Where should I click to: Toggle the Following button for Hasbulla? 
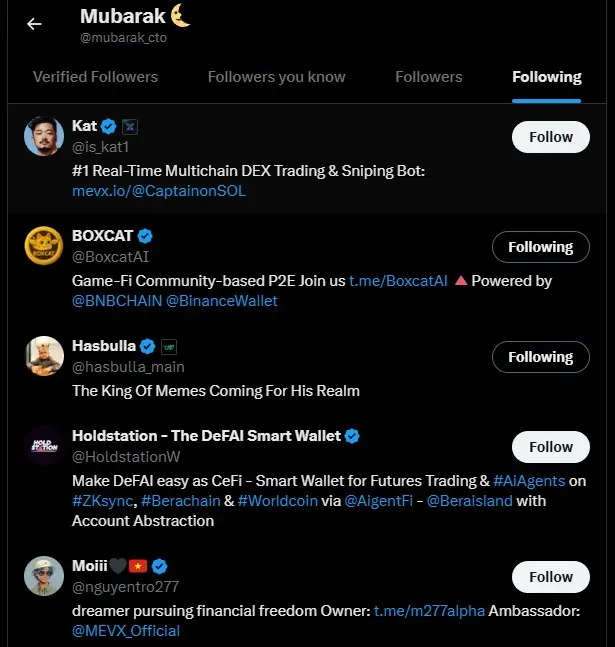pyautogui.click(x=540, y=357)
